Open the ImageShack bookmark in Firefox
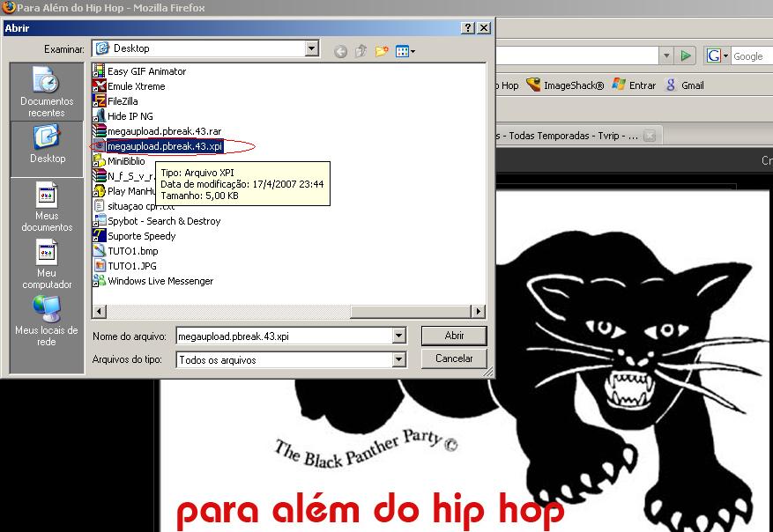 (x=565, y=85)
